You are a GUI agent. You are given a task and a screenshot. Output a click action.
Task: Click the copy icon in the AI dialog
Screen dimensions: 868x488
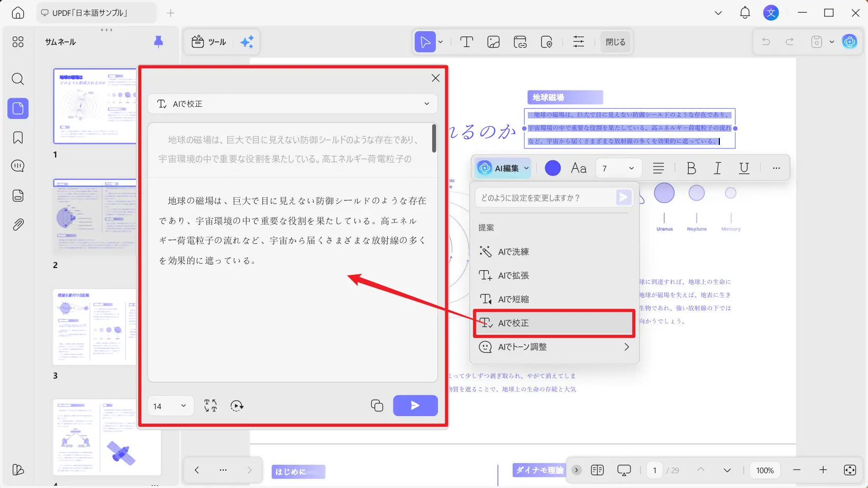click(x=377, y=406)
